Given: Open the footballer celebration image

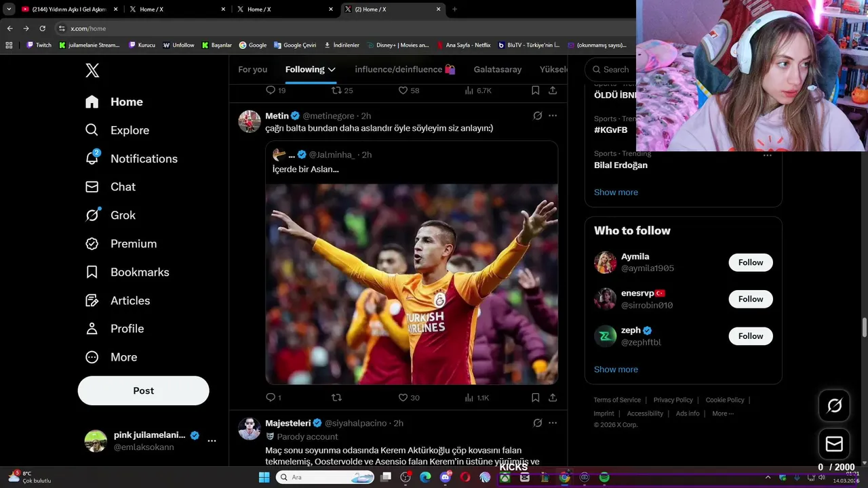Looking at the screenshot, I should point(412,284).
